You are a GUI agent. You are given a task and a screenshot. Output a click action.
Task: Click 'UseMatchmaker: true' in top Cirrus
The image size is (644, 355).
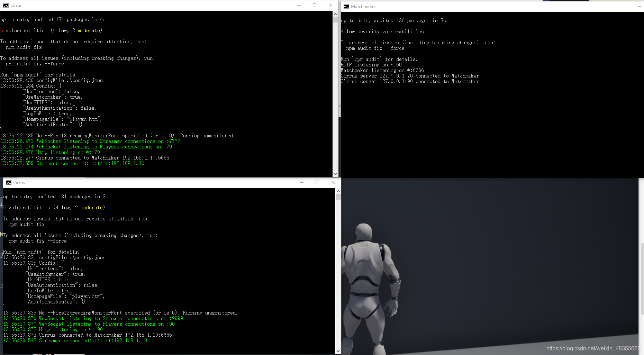coord(53,97)
